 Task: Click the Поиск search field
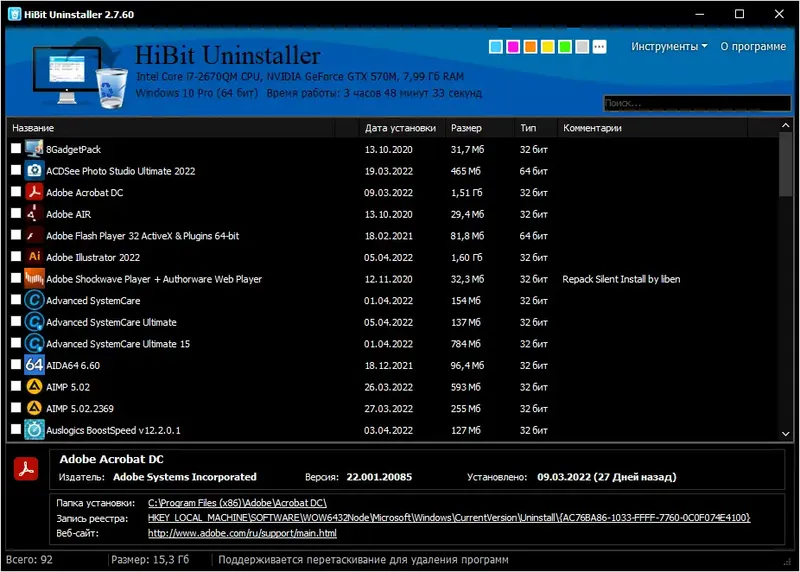click(x=697, y=103)
